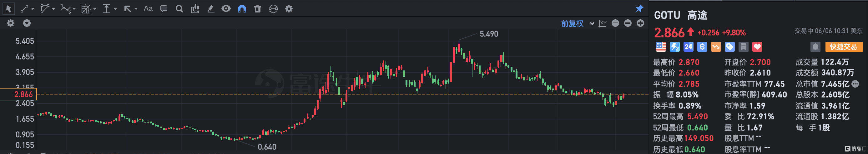Select the cursor pointer tool
Screen dimensions: 868x154
click(8, 9)
